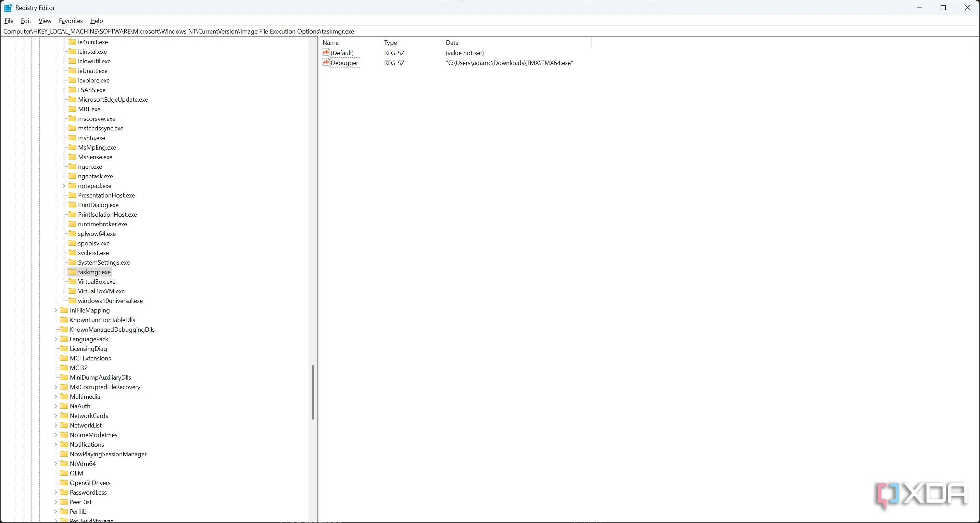Screen dimensions: 980x523
Task: Expand the NetworkList key
Action: point(56,425)
